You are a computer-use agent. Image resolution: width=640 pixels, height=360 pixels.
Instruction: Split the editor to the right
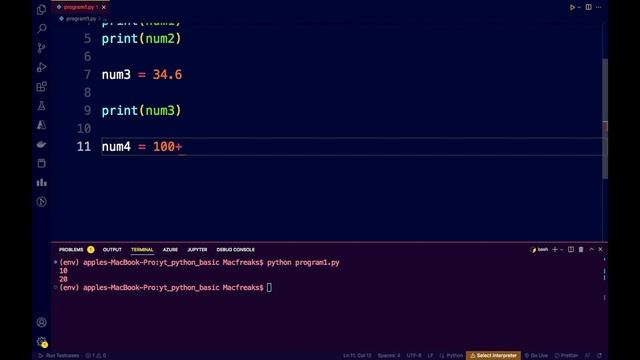click(x=589, y=7)
